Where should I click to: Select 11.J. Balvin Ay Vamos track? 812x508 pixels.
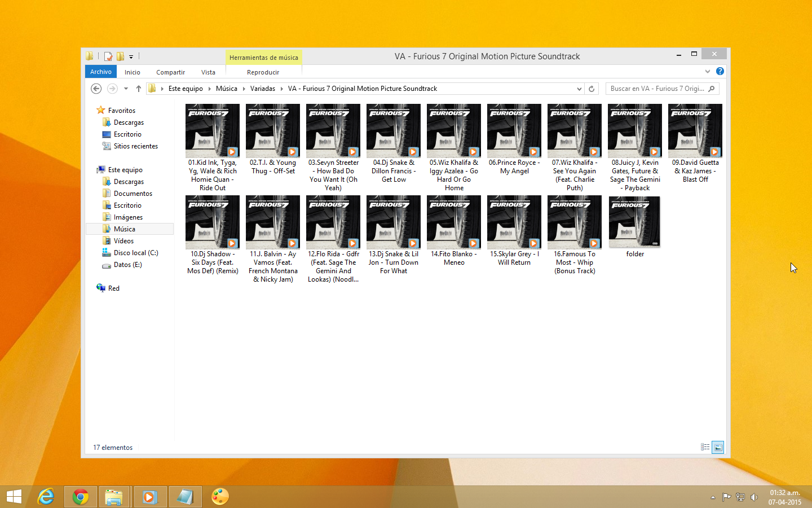coord(273,239)
